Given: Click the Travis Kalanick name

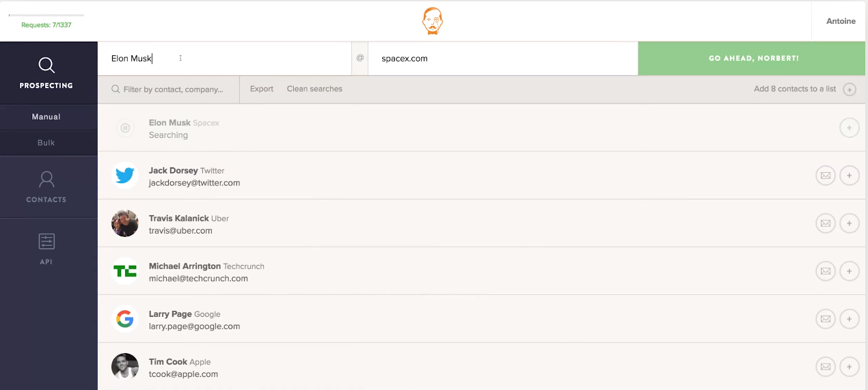Looking at the screenshot, I should [178, 219].
